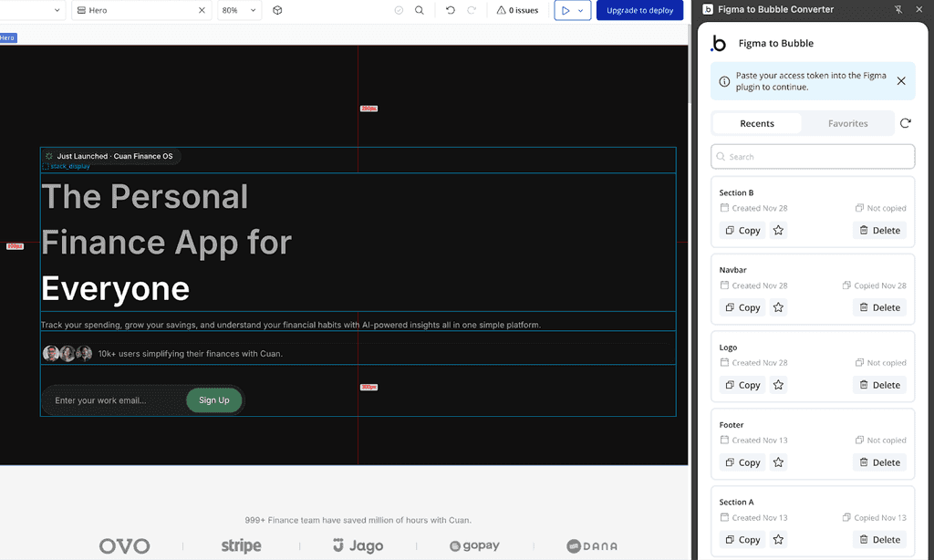Pin the Figma to Bubble Converter panel
934x560 pixels.
click(898, 9)
